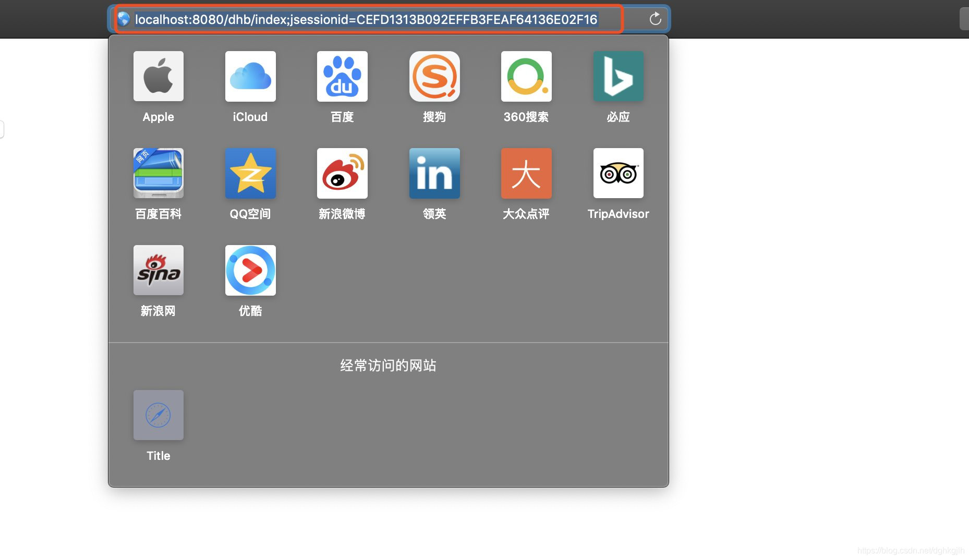The width and height of the screenshot is (969, 560).
Task: Click the globe site icon in address bar
Action: pyautogui.click(x=124, y=19)
